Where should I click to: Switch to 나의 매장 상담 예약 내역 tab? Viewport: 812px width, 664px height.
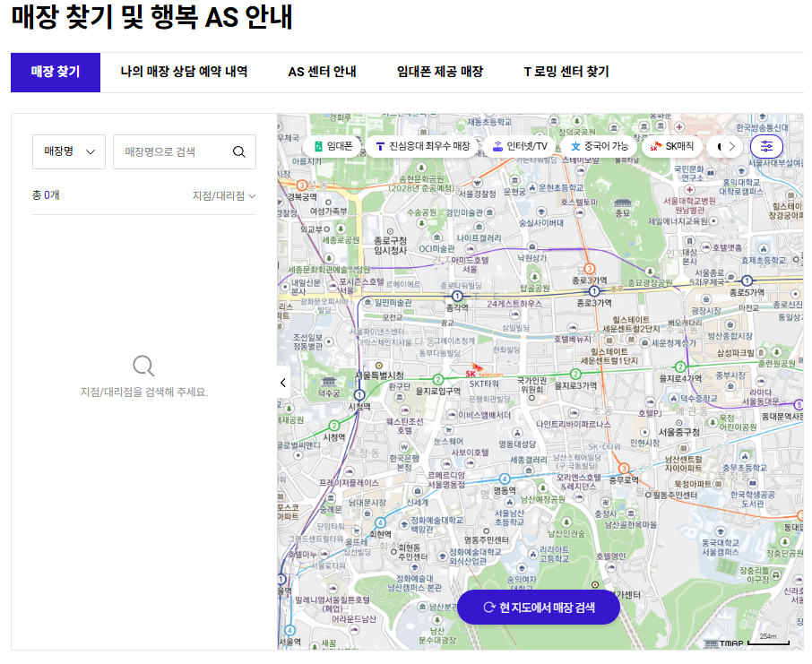point(184,72)
